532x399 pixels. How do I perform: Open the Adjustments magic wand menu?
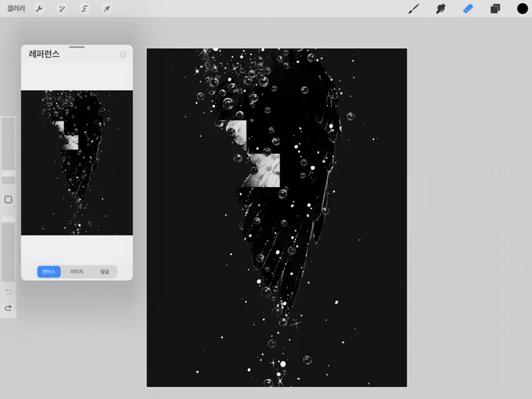(62, 9)
